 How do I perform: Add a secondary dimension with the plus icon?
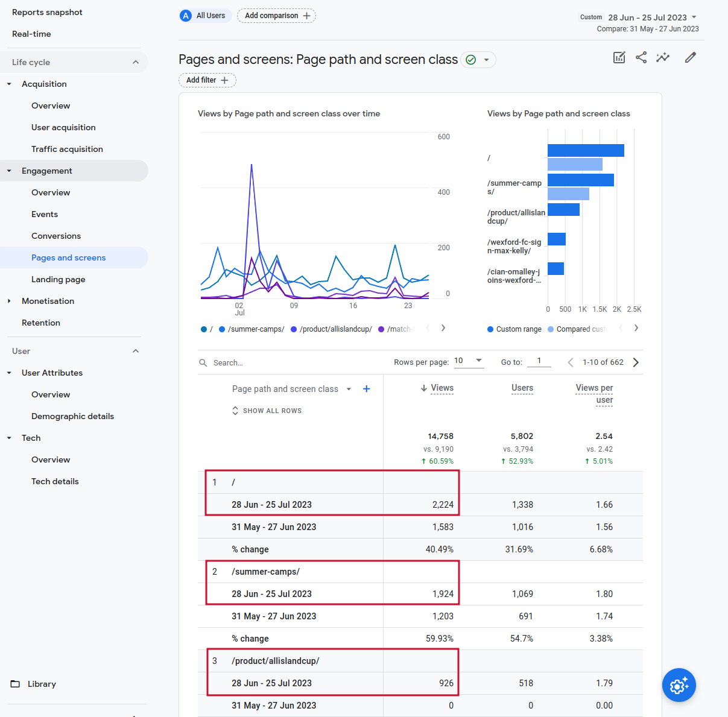pos(366,389)
